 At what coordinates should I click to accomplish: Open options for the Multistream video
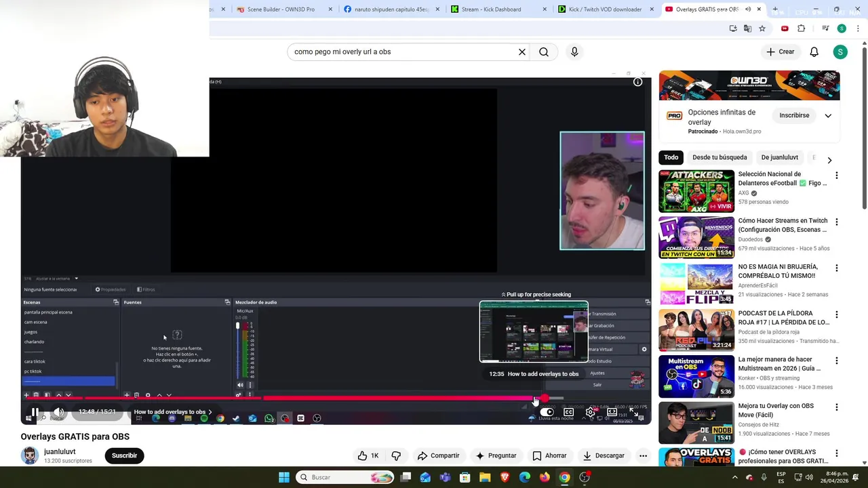pyautogui.click(x=836, y=361)
